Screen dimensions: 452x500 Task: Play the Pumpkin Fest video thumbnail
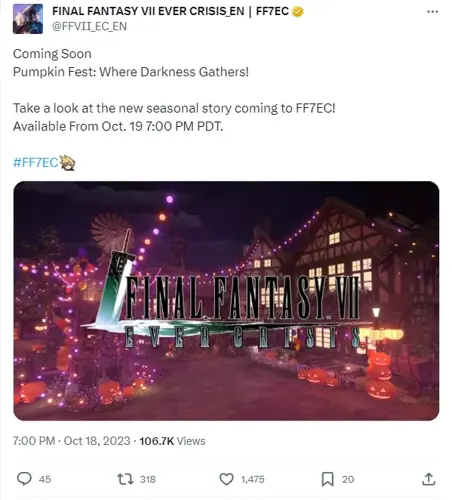click(x=226, y=301)
